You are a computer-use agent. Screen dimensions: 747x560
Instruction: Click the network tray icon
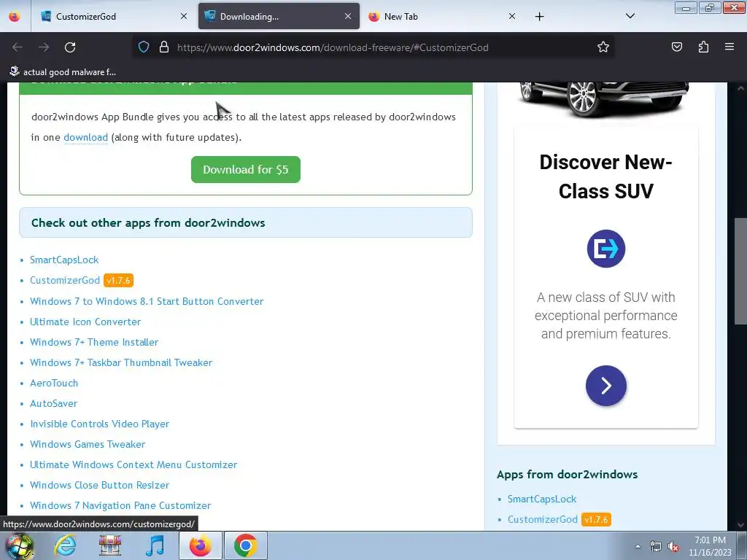pyautogui.click(x=656, y=547)
